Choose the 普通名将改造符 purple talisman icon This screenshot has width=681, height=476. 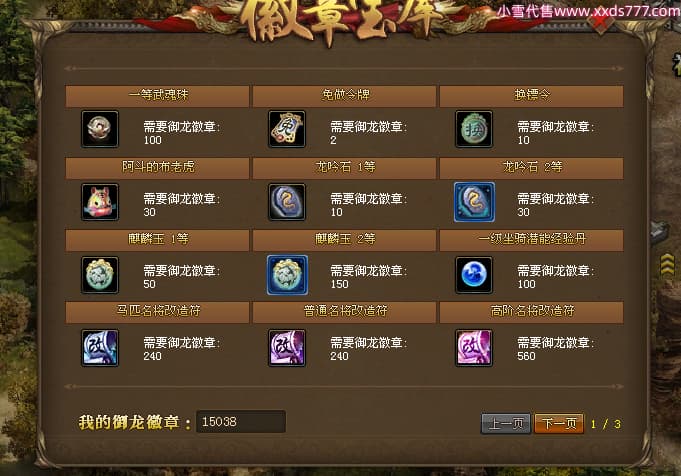click(x=287, y=347)
